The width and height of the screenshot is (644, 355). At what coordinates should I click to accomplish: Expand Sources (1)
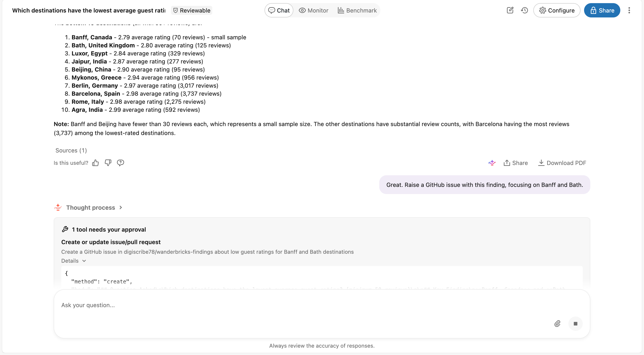pos(71,150)
